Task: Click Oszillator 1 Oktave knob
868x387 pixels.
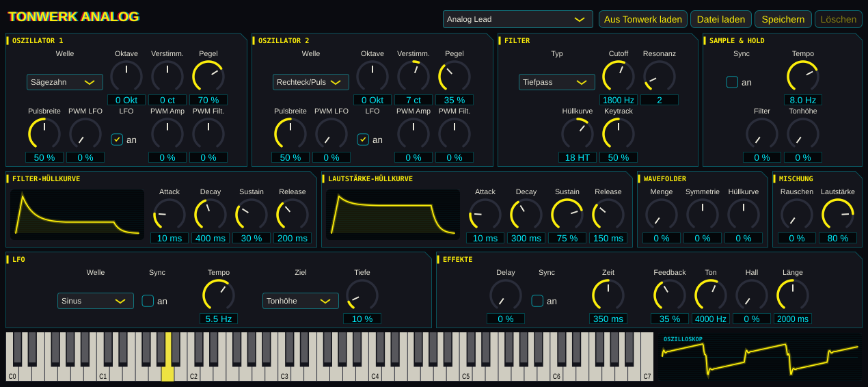Action: 126,77
